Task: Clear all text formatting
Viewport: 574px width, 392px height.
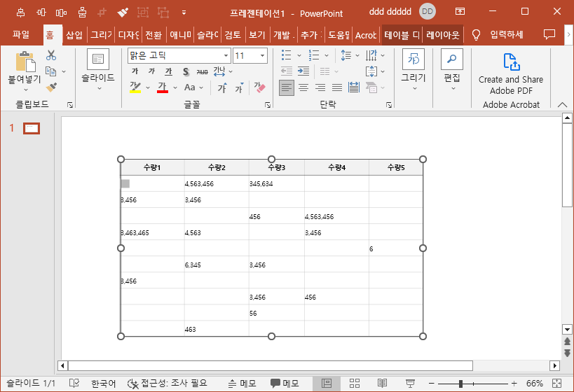Action: [259, 87]
